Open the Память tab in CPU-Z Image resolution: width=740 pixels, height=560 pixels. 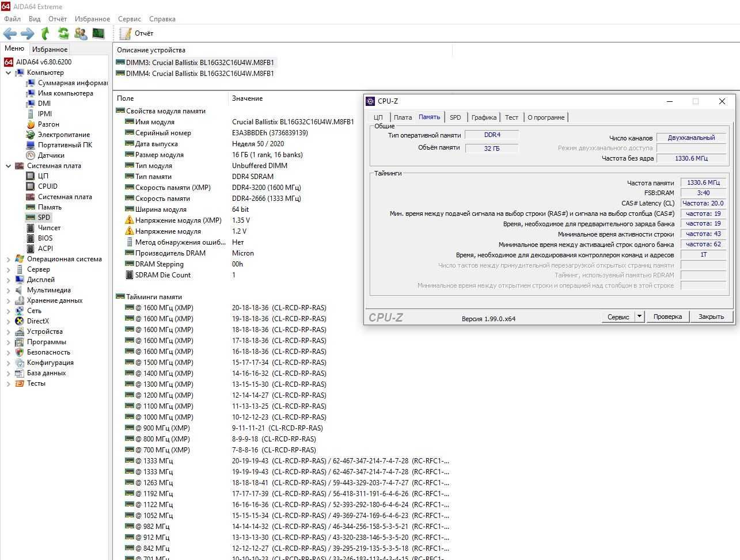430,117
